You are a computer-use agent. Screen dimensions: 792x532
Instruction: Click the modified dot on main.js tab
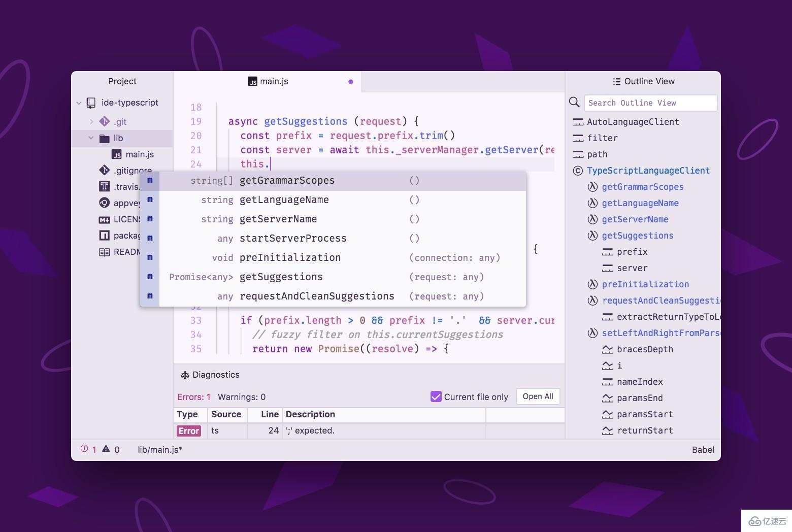[x=350, y=82]
